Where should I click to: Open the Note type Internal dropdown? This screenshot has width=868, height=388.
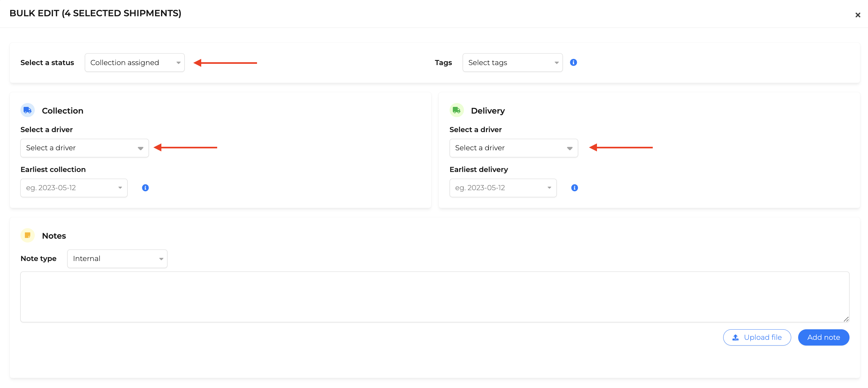[117, 259]
